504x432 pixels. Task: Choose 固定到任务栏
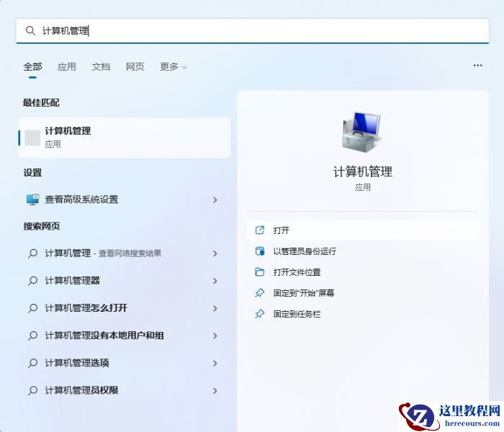pyautogui.click(x=363, y=314)
